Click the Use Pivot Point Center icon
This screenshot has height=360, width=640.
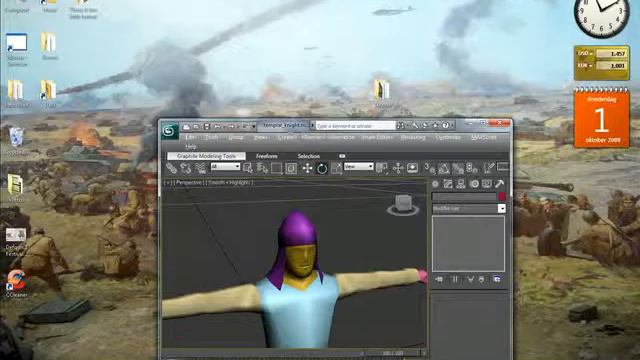(382, 168)
